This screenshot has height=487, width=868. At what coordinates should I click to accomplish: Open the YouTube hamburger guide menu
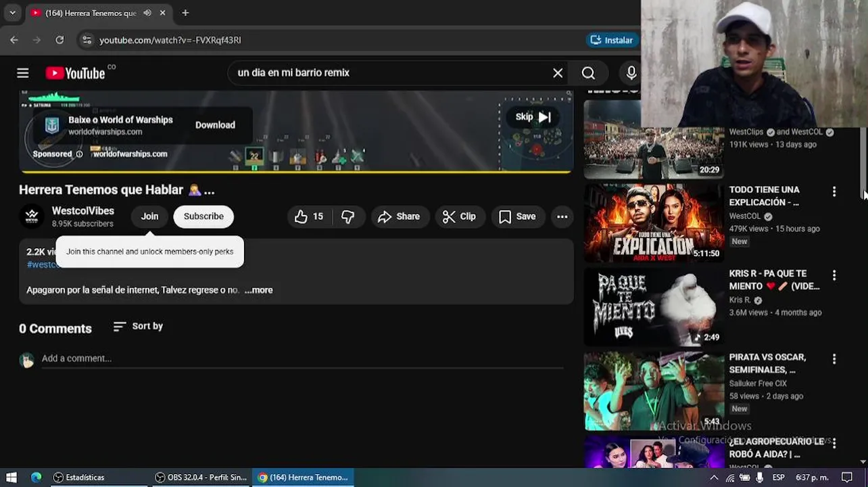[23, 73]
